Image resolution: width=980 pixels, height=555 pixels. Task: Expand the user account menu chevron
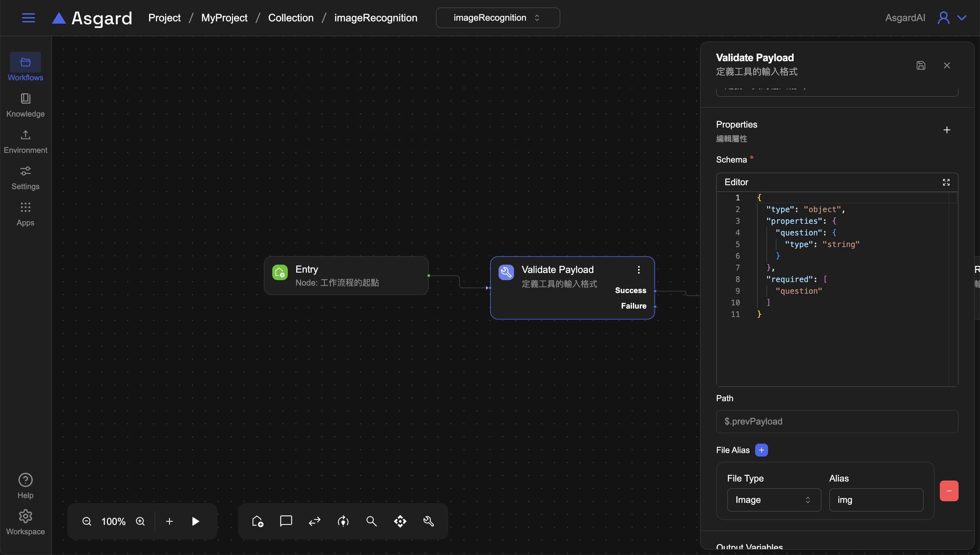pos(962,18)
